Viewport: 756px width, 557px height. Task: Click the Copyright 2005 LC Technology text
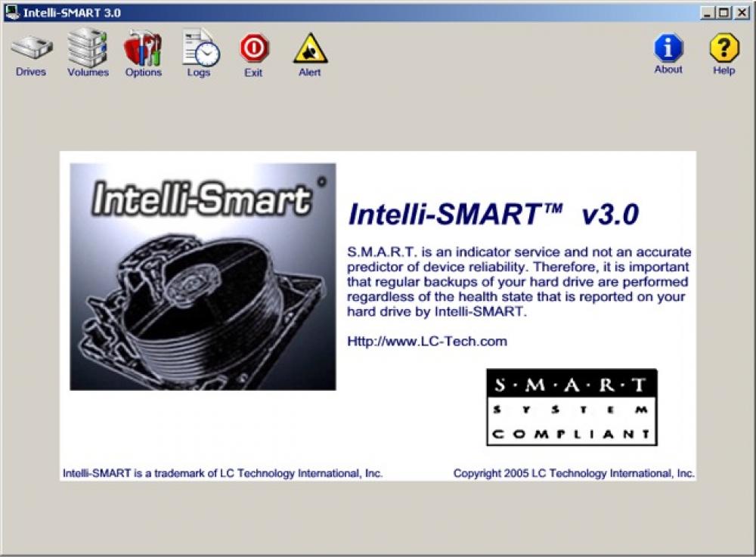[573, 472]
